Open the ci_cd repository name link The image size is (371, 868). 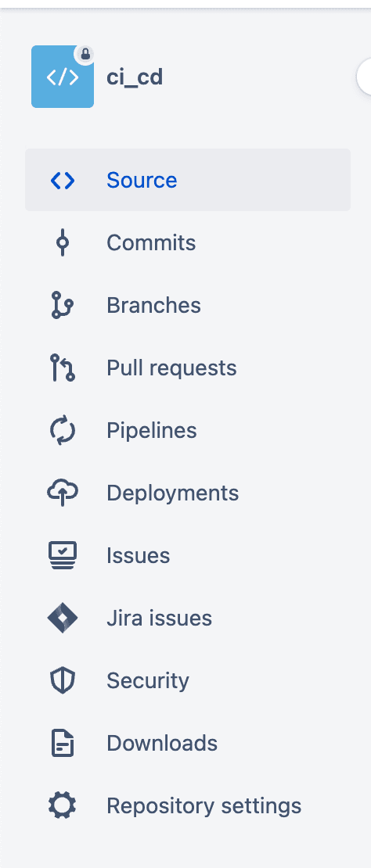[135, 77]
